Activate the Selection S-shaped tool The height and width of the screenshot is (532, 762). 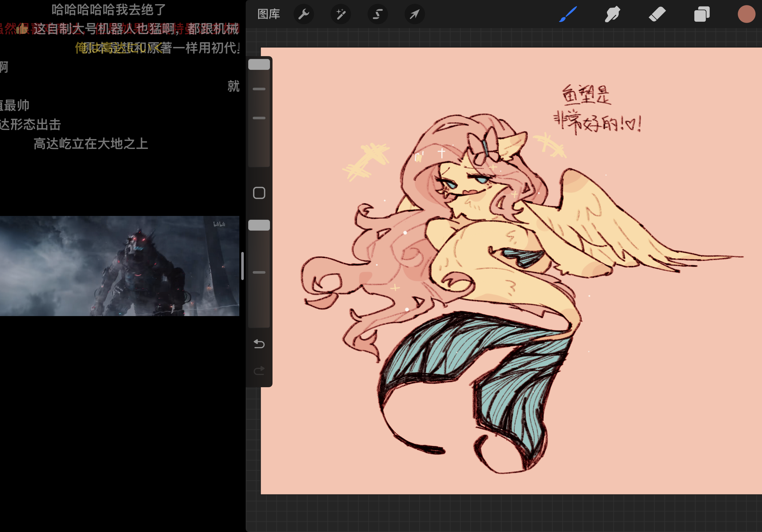pyautogui.click(x=378, y=14)
